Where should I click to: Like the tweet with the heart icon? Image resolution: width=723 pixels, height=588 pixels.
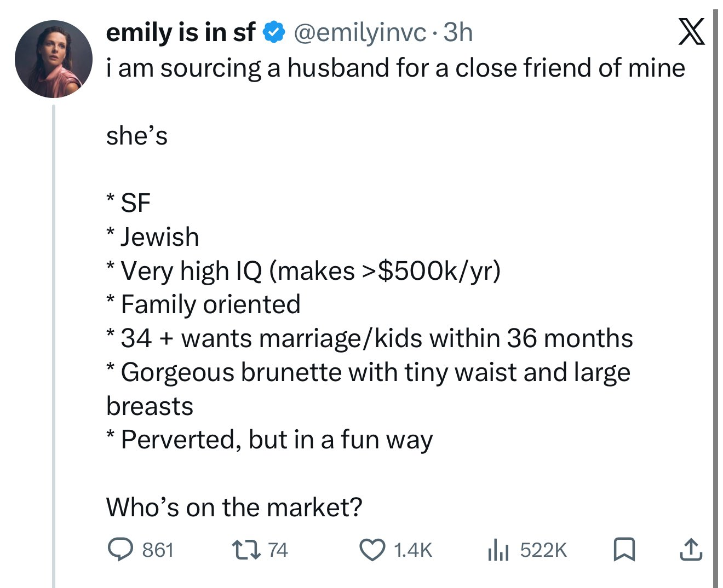[372, 550]
